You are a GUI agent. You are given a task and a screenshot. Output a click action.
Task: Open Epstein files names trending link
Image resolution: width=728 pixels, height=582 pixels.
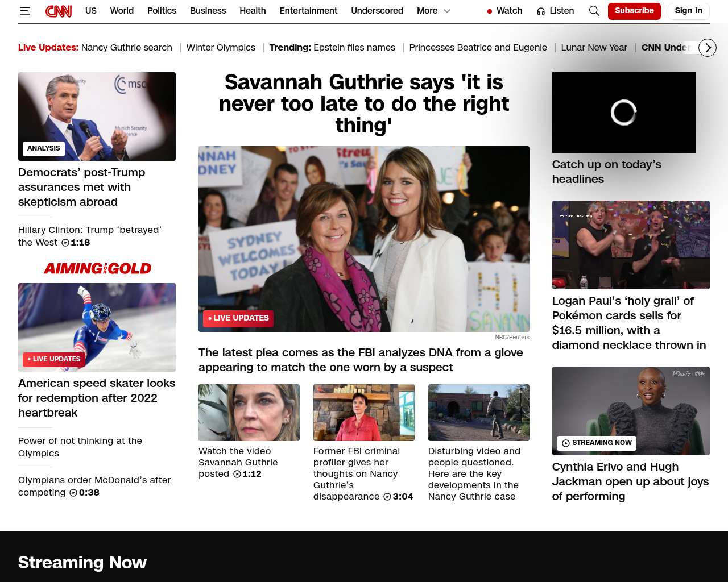point(354,48)
